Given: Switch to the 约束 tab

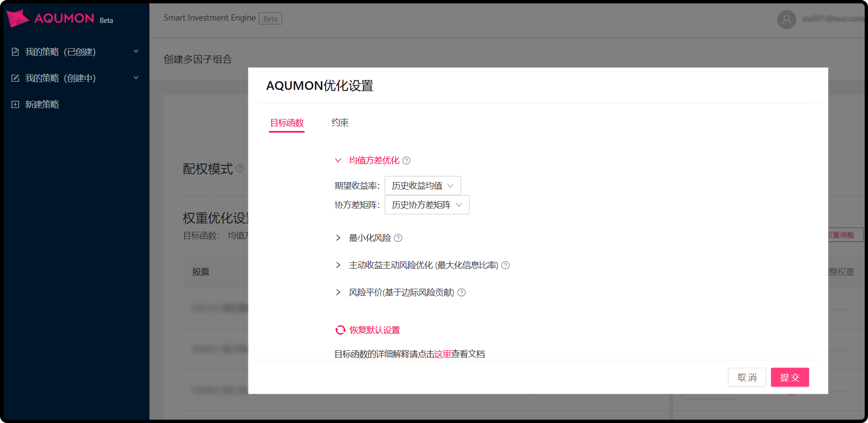Looking at the screenshot, I should pyautogui.click(x=340, y=123).
